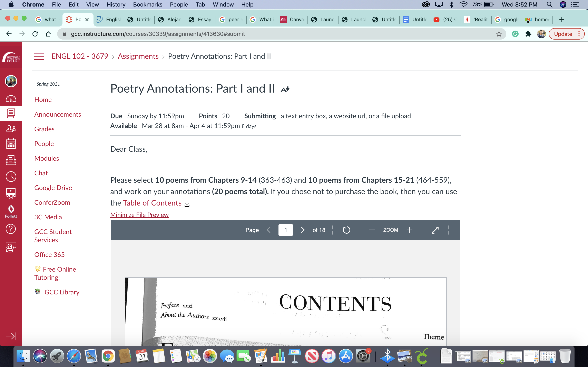Open the Modules course link
Viewport: 588px width, 367px height.
click(x=47, y=158)
